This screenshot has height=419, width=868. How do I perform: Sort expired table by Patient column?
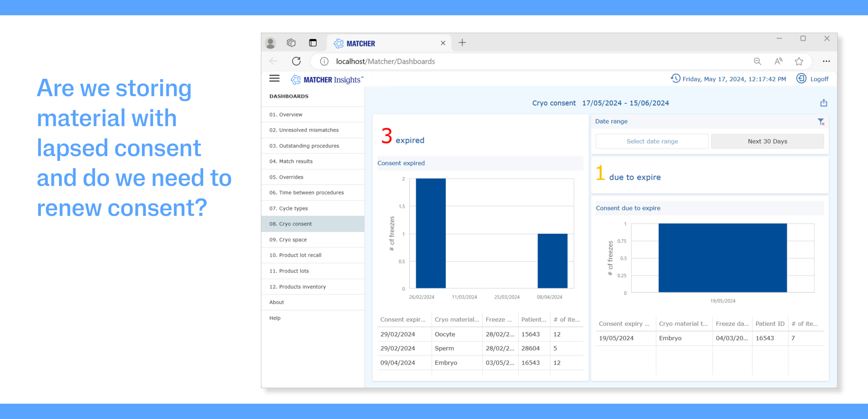pyautogui.click(x=534, y=320)
